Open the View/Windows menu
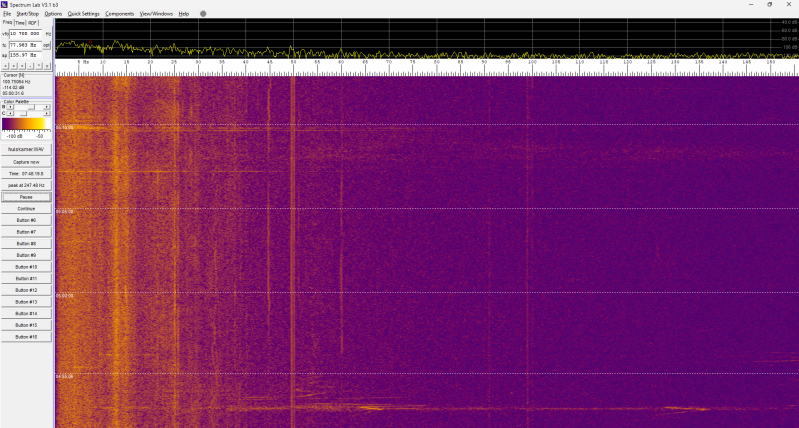799x428 pixels. 156,14
